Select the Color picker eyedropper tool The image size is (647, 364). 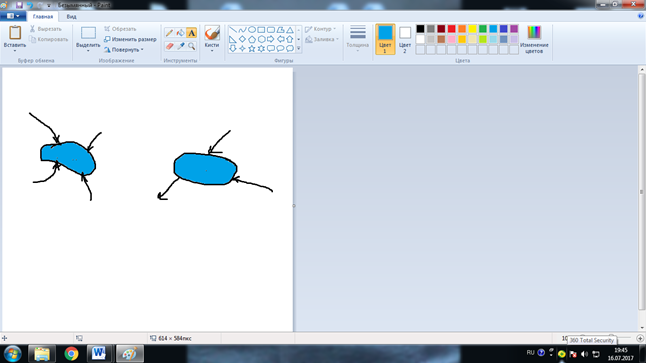tap(180, 46)
